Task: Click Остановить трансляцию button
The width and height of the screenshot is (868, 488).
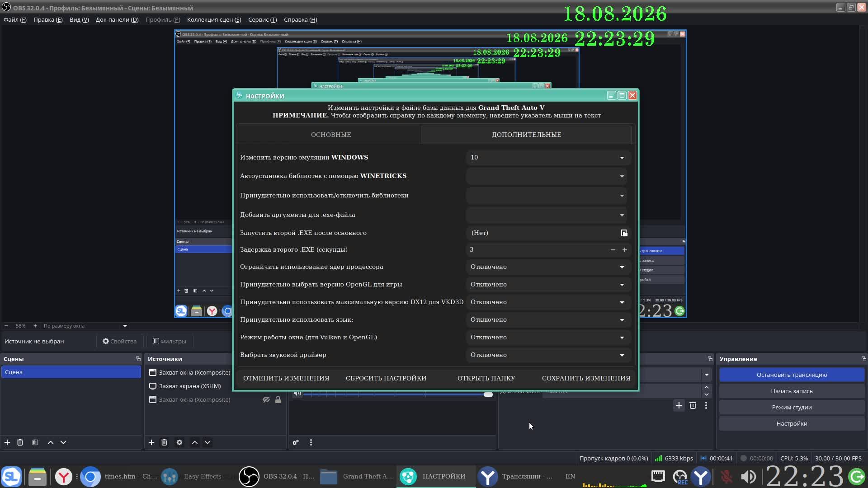Action: click(x=792, y=375)
